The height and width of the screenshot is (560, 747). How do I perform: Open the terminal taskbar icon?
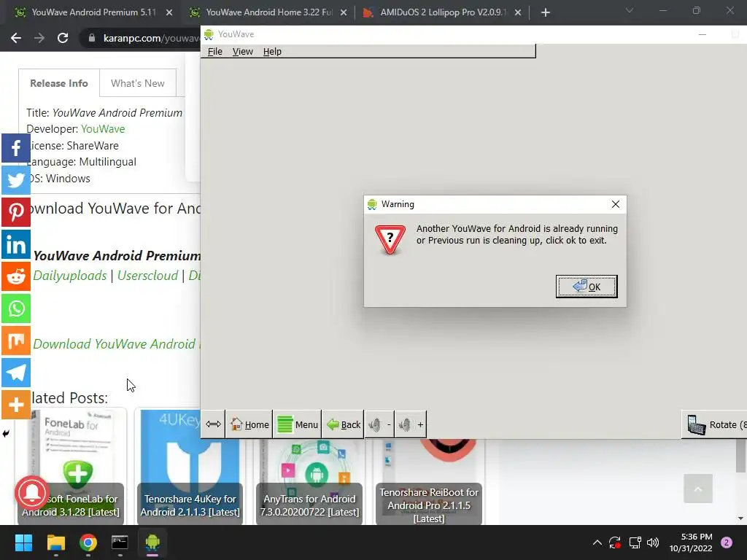[x=120, y=542]
